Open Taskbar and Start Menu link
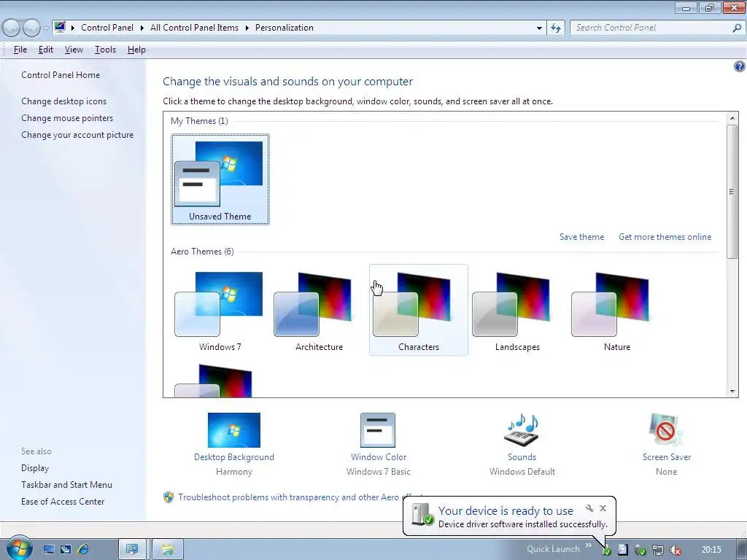 point(66,485)
